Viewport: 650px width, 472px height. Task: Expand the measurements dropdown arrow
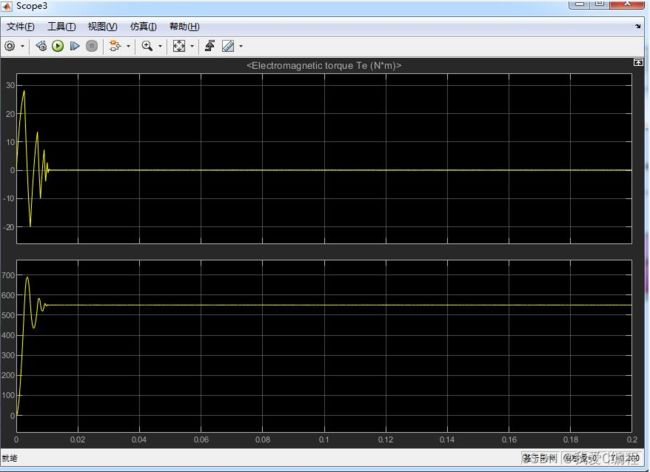(x=241, y=46)
